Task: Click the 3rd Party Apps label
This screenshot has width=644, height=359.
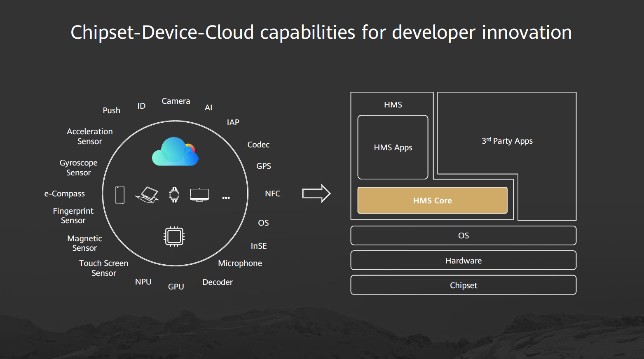Action: click(507, 141)
